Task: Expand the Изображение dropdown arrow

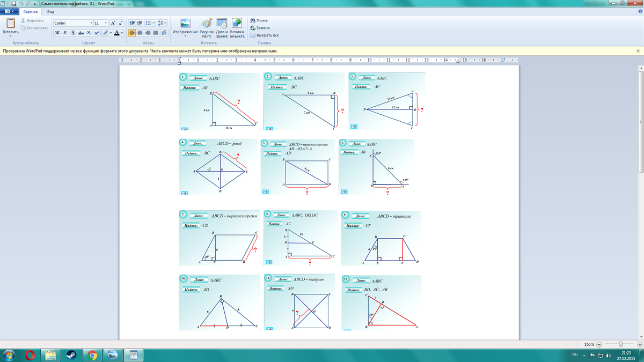Action: (186, 36)
